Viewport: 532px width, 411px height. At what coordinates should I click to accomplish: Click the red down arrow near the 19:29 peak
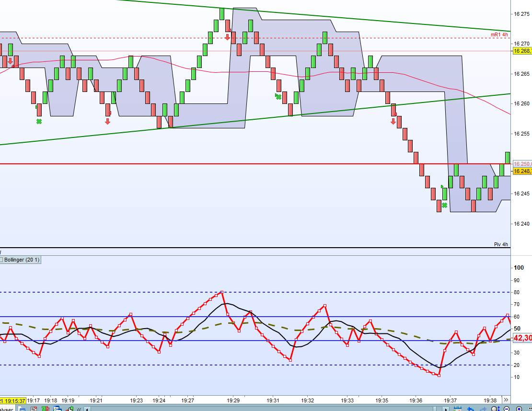pos(227,36)
